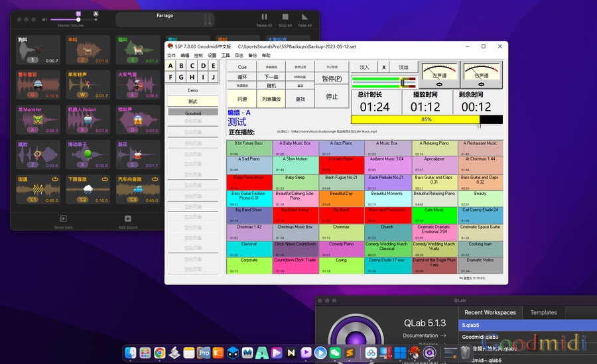Open the QLab Documentation link

click(x=424, y=335)
